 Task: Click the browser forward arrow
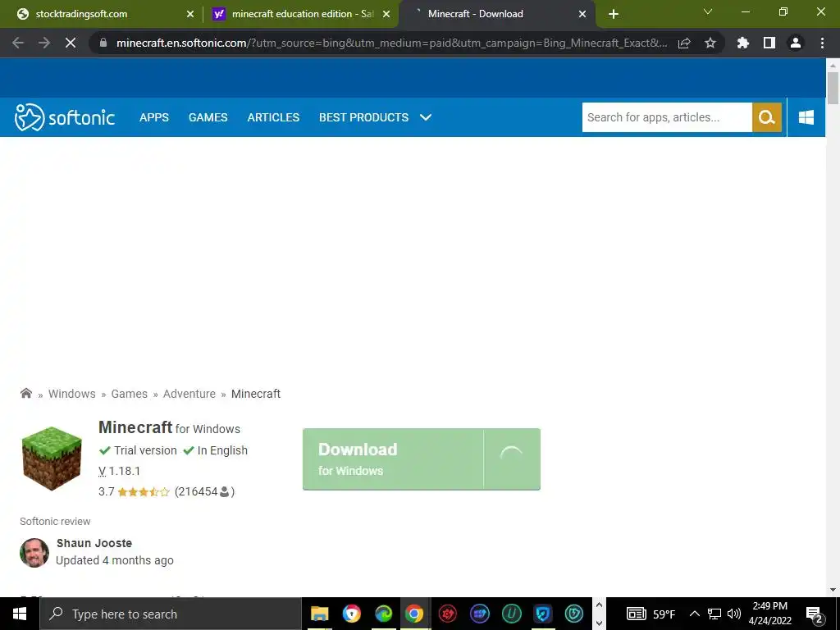tap(44, 43)
